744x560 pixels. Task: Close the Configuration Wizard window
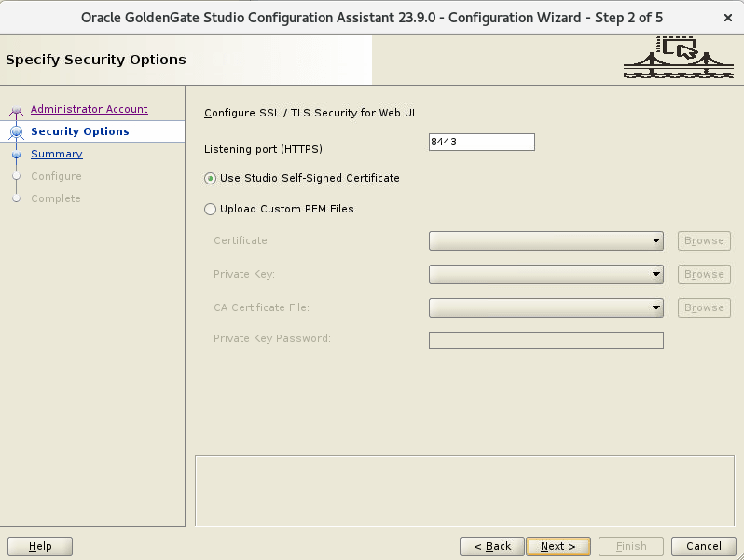pyautogui.click(x=728, y=18)
